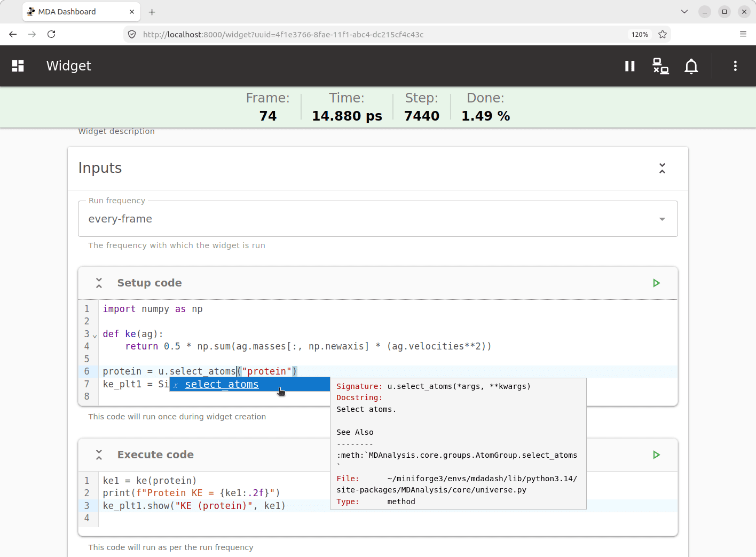Collapse the Inputs panel
756x557 pixels.
pyautogui.click(x=662, y=168)
